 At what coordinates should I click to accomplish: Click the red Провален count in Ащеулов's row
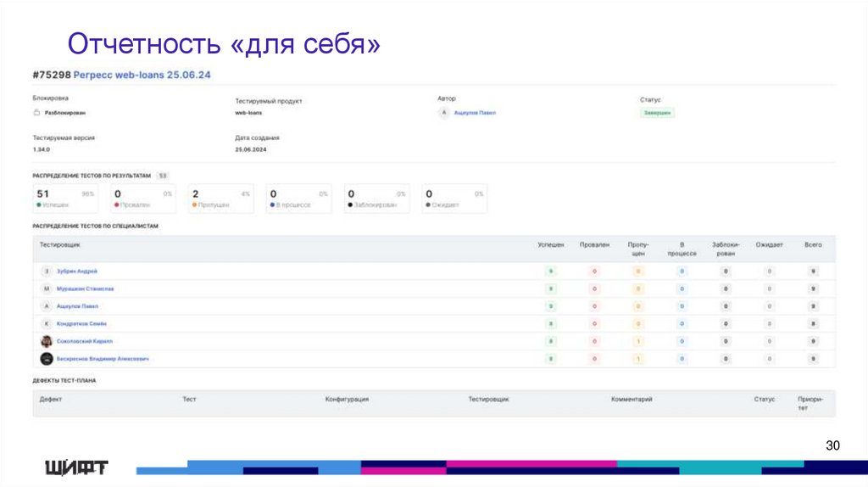594,305
